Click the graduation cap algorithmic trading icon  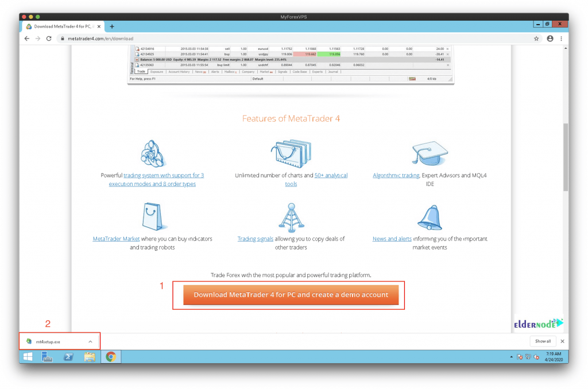pyautogui.click(x=430, y=153)
